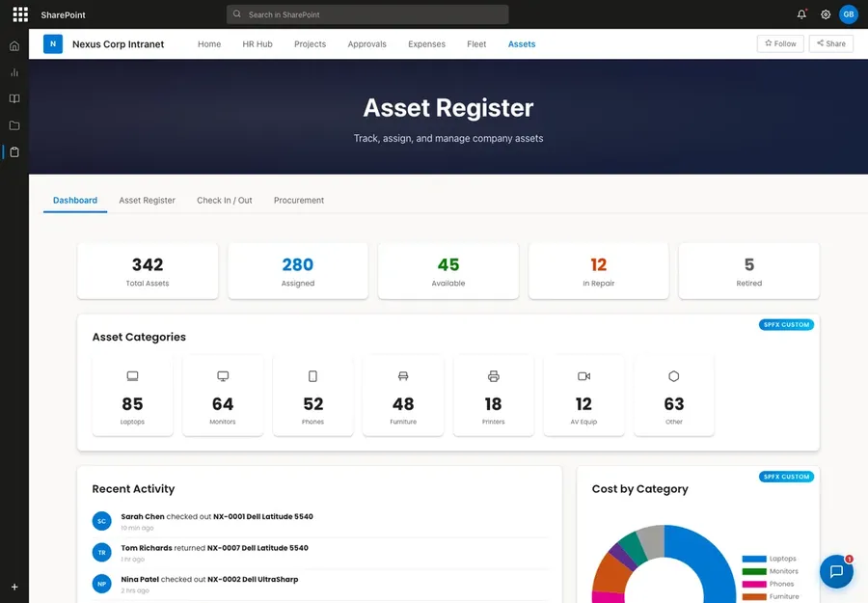This screenshot has height=603, width=868.
Task: Select the Printers category card
Action: [x=493, y=396]
